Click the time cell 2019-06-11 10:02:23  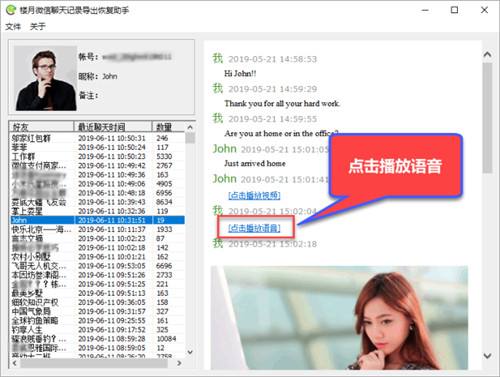(112, 238)
